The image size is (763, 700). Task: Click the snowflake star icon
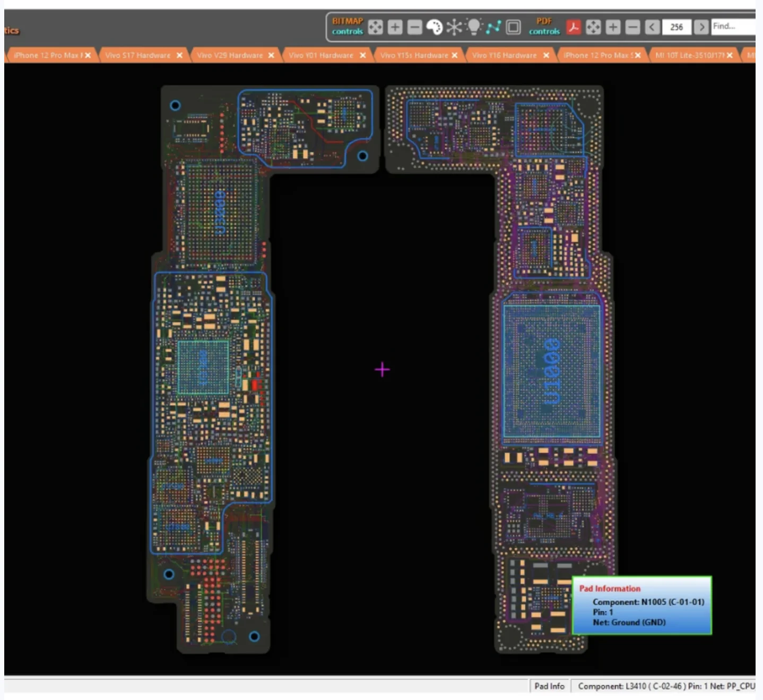454,27
